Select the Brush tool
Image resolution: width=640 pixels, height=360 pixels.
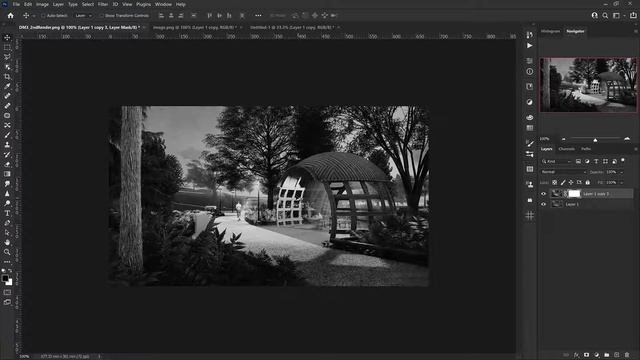coord(7,135)
